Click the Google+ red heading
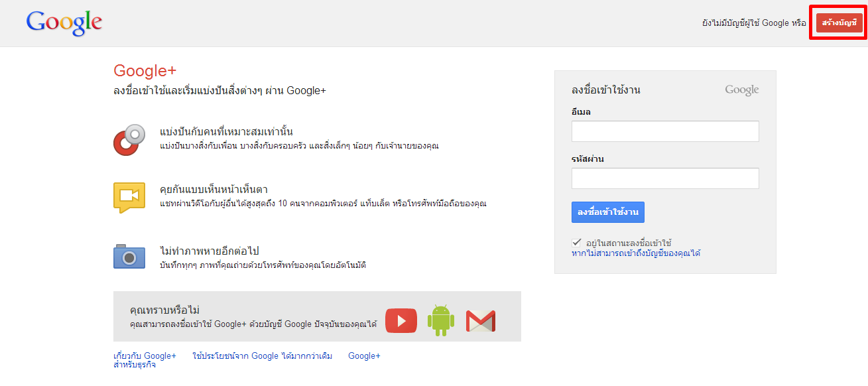 coord(145,71)
